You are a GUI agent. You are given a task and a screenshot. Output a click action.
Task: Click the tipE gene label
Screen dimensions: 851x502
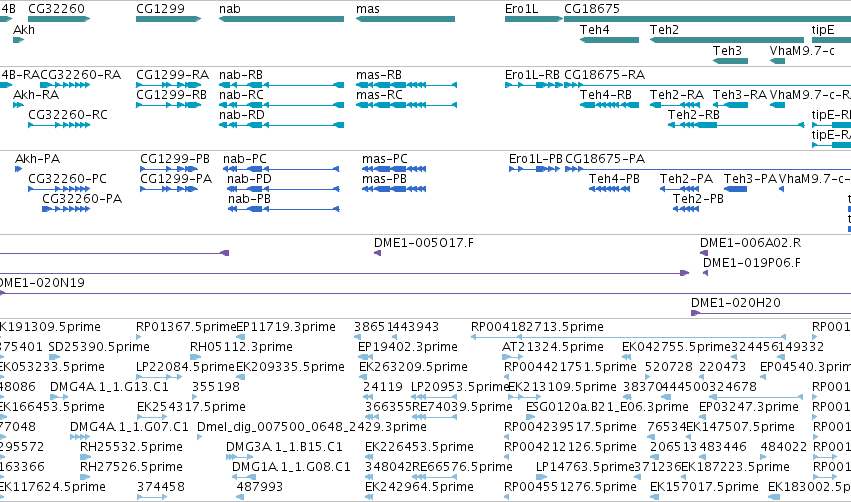(x=823, y=29)
